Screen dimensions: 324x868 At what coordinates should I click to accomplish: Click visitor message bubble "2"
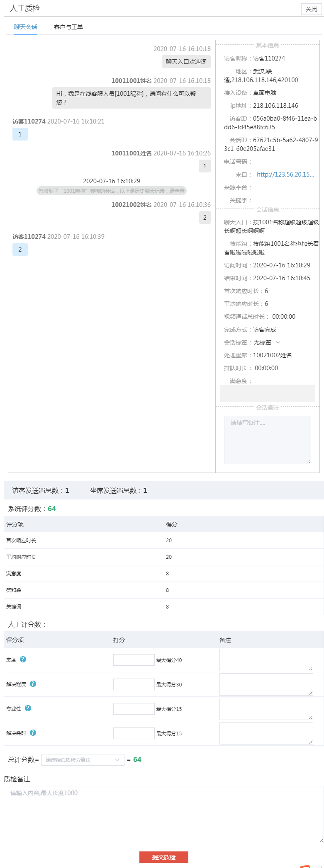(20, 250)
